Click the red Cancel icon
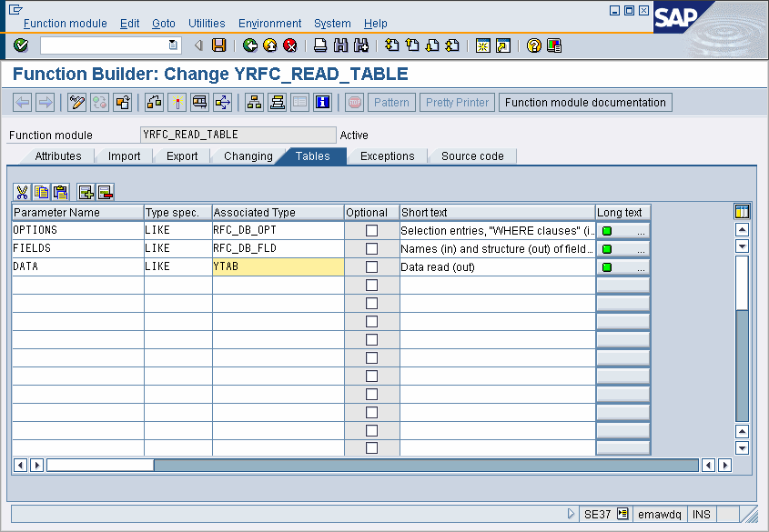The height and width of the screenshot is (532, 769). coord(290,45)
